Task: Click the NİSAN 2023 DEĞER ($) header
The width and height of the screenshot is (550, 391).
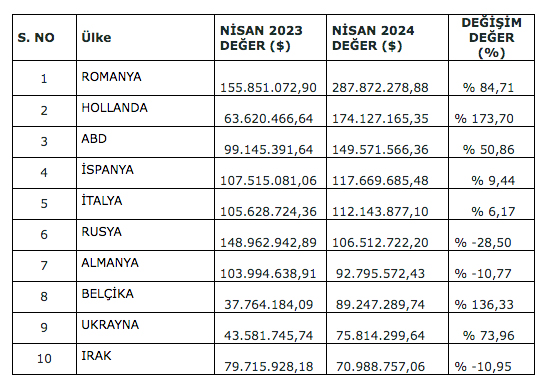Action: [261, 38]
